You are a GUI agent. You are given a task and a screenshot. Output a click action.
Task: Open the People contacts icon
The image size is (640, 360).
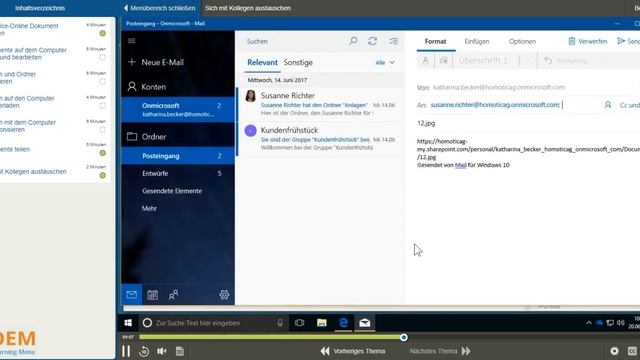point(173,295)
